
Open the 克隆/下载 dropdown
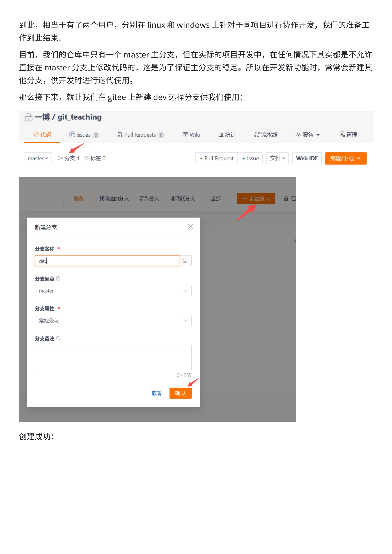coord(346,158)
